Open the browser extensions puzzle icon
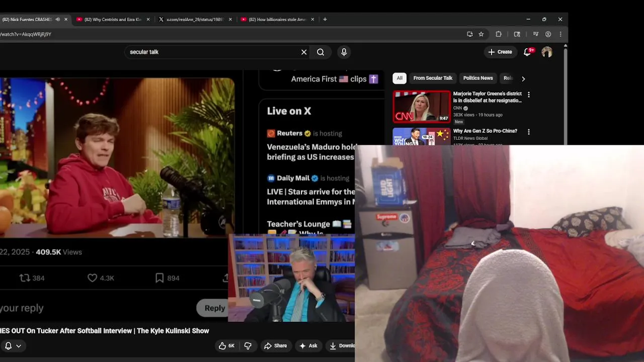 click(499, 34)
